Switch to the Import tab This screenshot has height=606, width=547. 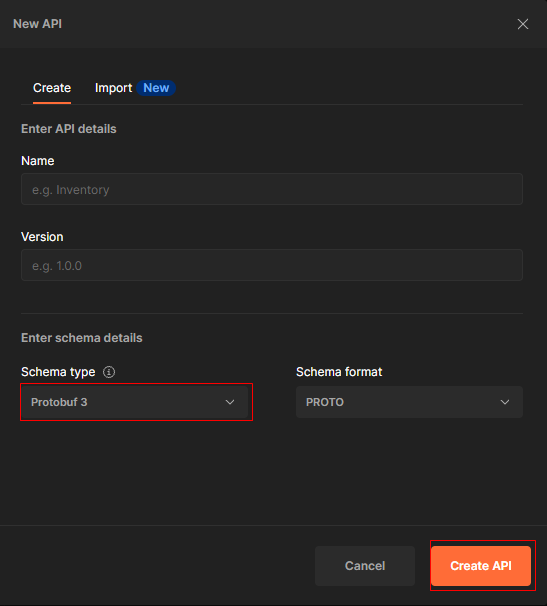click(x=113, y=88)
